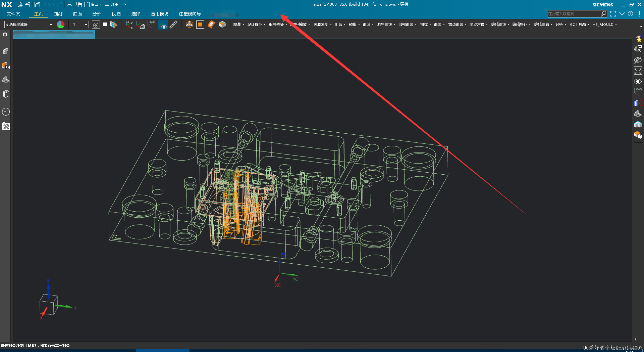Image resolution: width=644 pixels, height=352 pixels.
Task: Click the WCS dynamics icon
Action: (152, 24)
